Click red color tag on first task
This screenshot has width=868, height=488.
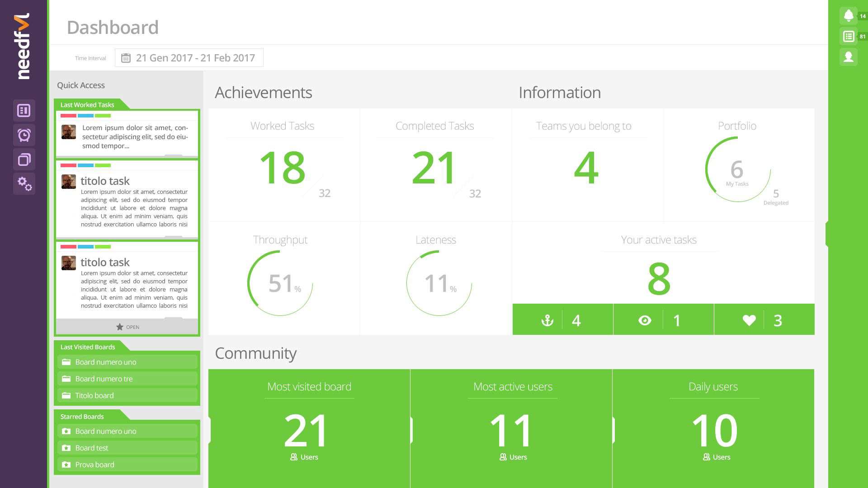coord(68,116)
